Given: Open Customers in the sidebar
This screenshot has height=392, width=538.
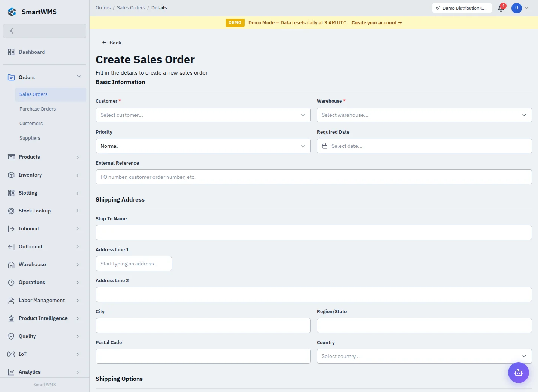Looking at the screenshot, I should [50, 124].
